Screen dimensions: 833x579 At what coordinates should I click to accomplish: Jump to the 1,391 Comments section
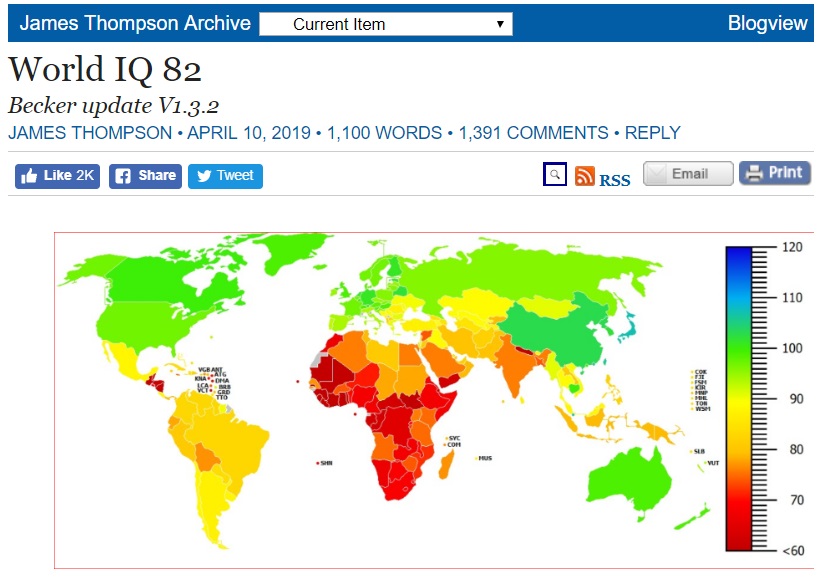coord(533,133)
